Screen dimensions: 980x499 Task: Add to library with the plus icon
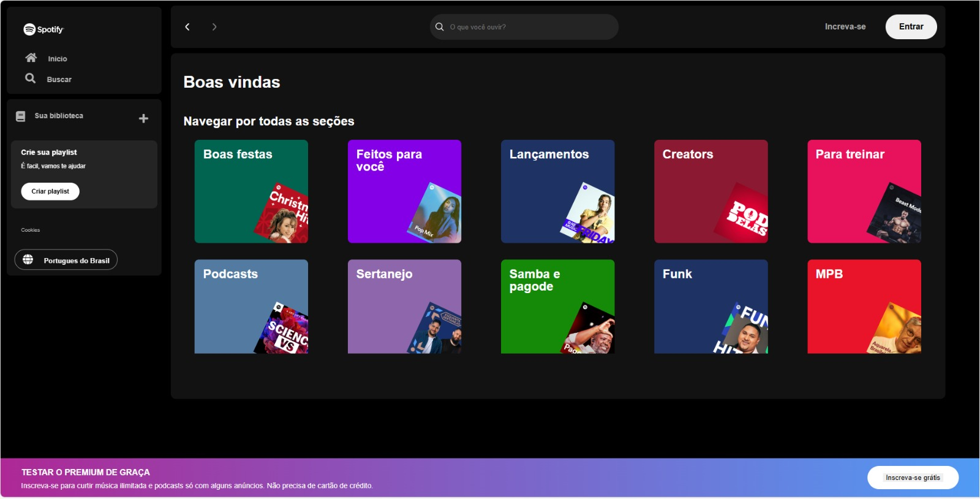click(143, 118)
